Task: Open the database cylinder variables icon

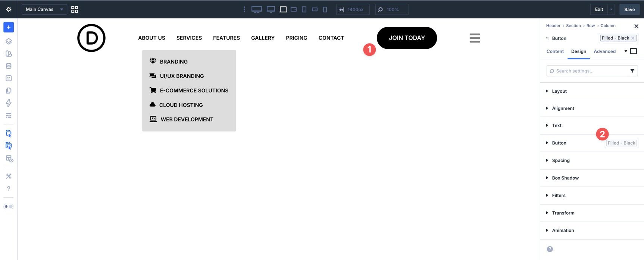Action: pos(9,66)
